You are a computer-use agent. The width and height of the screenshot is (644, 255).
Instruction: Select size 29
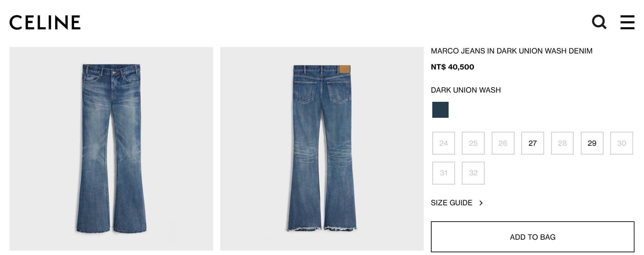[592, 143]
